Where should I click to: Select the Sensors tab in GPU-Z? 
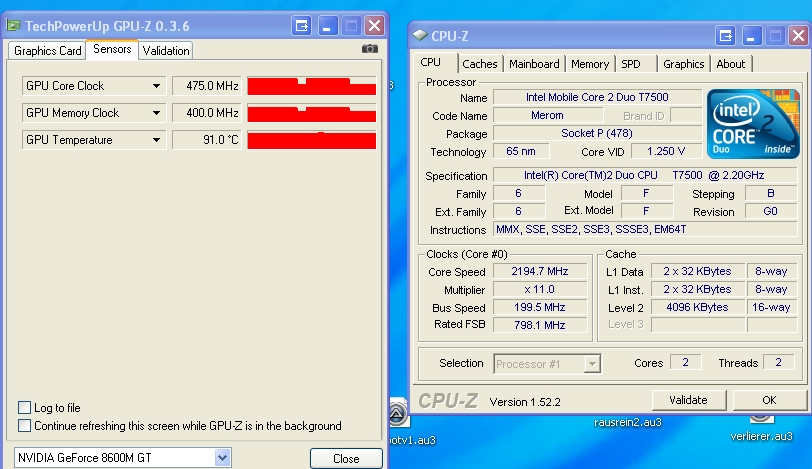tap(112, 49)
